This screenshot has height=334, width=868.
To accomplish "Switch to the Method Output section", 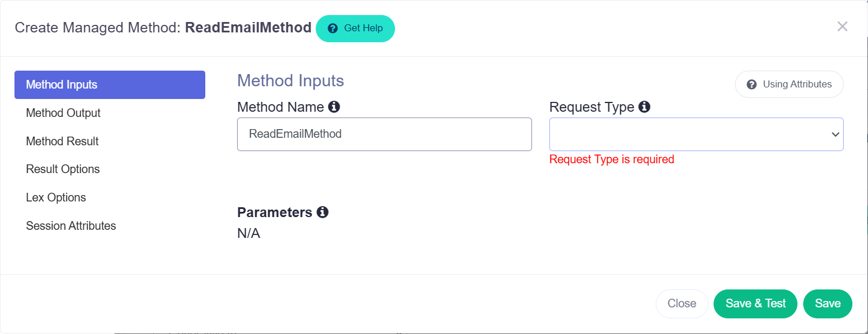I will pyautogui.click(x=63, y=113).
